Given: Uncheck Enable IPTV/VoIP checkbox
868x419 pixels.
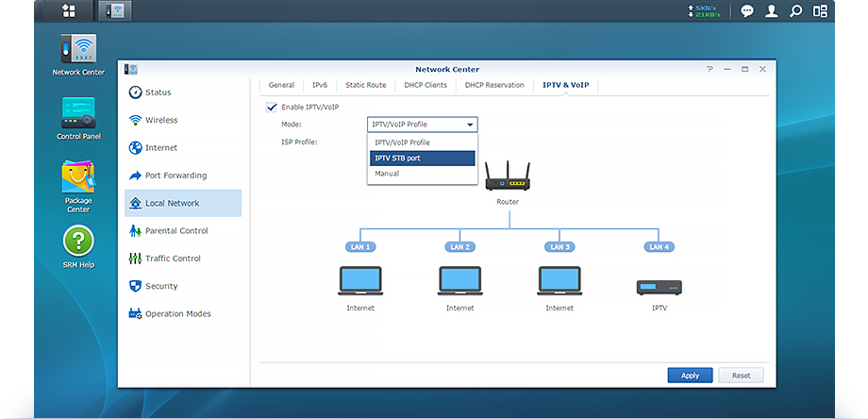Looking at the screenshot, I should coord(273,108).
